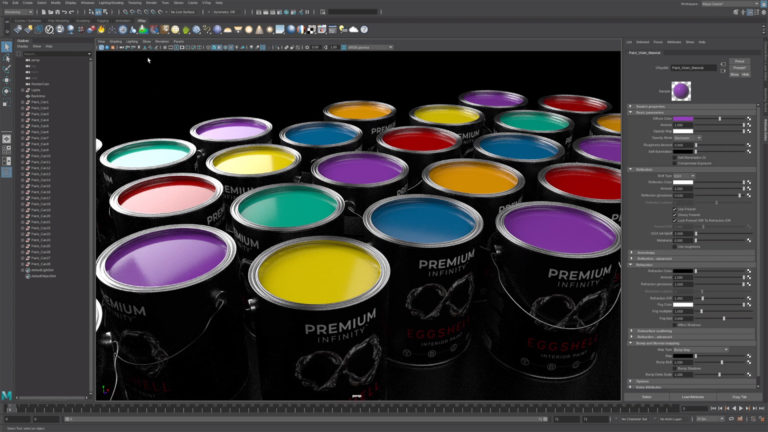Click the checkerboard frame buffer shelf icon
The height and width of the screenshot is (432, 768).
pyautogui.click(x=312, y=30)
